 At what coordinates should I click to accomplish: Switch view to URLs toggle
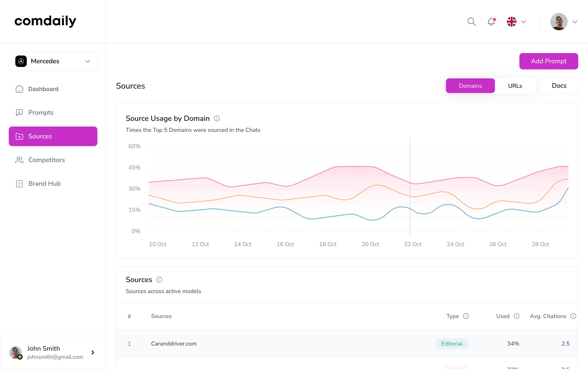pyautogui.click(x=515, y=86)
